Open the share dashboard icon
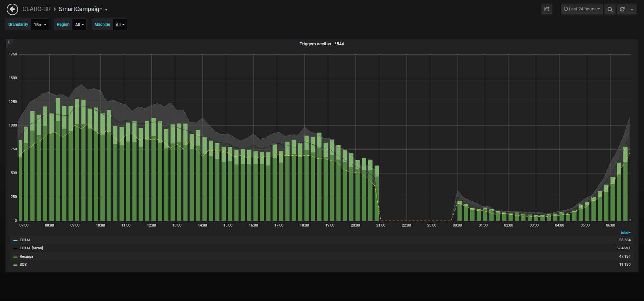Screen dimensions: 644x301 [x=547, y=9]
